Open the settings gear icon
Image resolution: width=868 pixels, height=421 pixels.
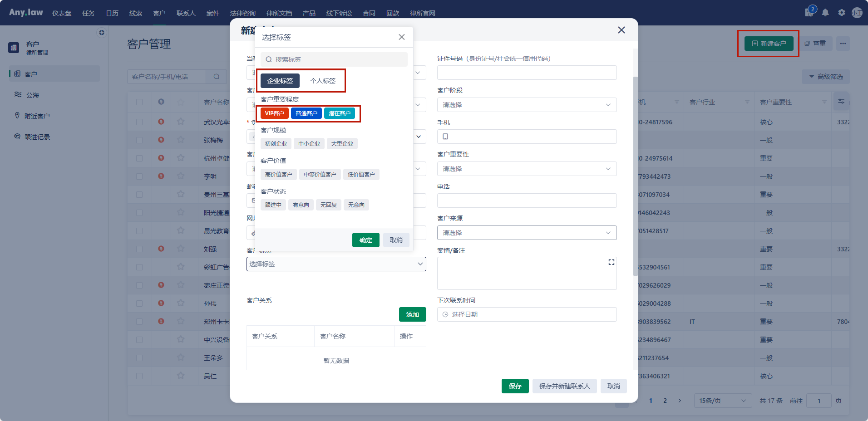842,13
